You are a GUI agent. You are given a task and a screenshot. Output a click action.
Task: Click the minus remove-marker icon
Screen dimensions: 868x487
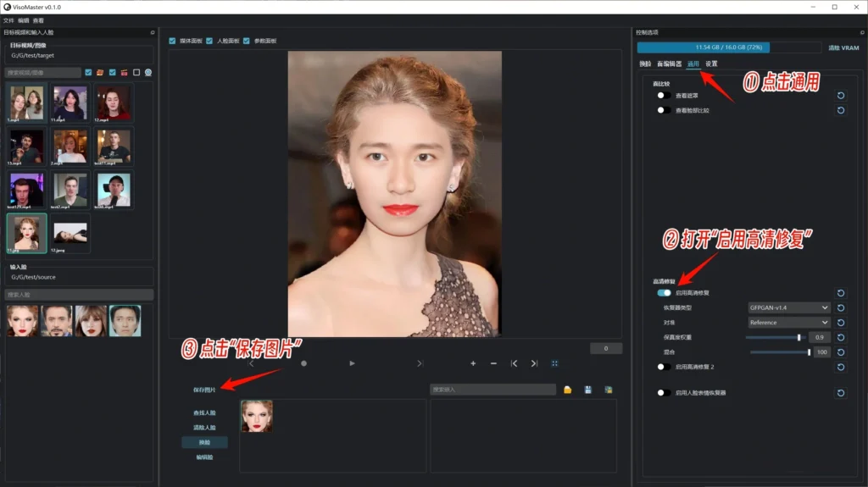493,363
